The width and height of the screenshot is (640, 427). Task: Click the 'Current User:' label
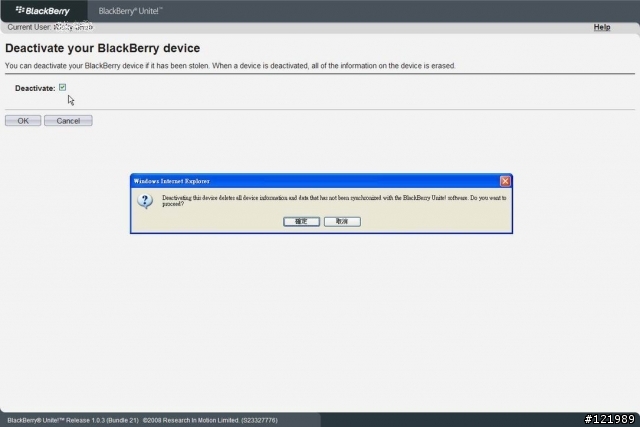tap(29, 27)
